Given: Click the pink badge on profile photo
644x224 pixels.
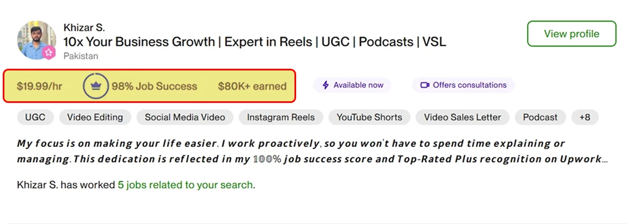Looking at the screenshot, I should pos(49,52).
